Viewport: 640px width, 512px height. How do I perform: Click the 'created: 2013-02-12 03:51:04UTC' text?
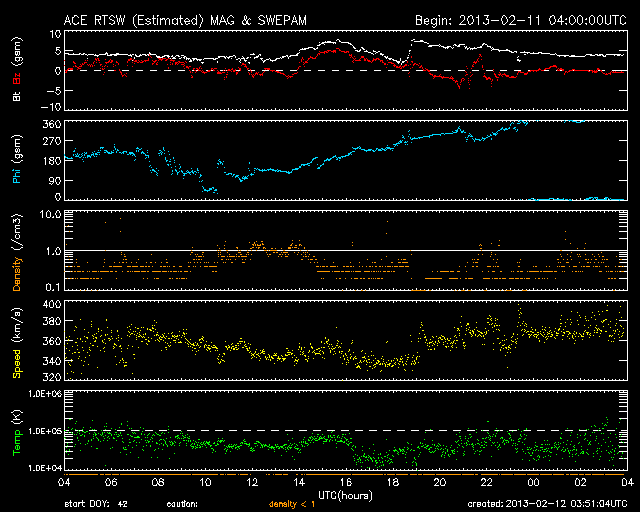547,504
